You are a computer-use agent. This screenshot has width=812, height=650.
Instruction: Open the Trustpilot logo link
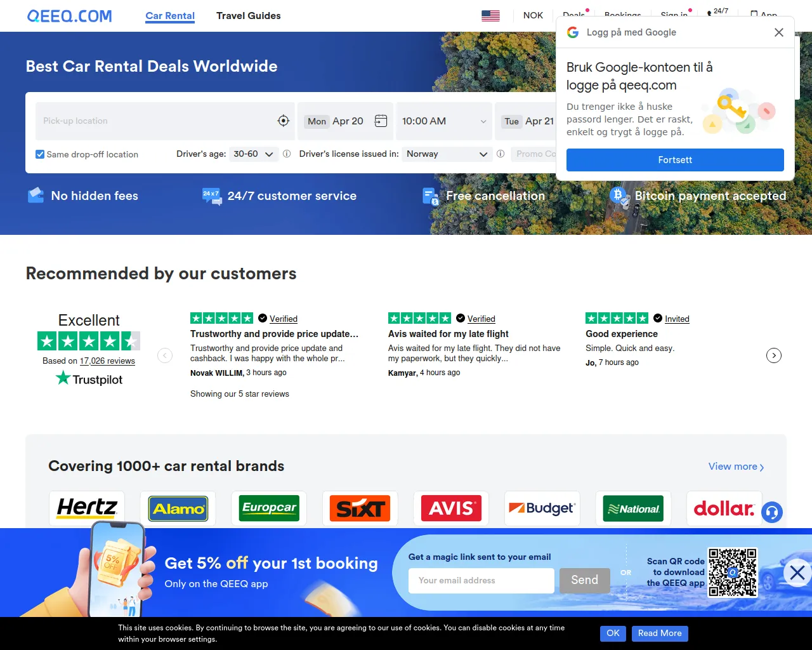(89, 379)
